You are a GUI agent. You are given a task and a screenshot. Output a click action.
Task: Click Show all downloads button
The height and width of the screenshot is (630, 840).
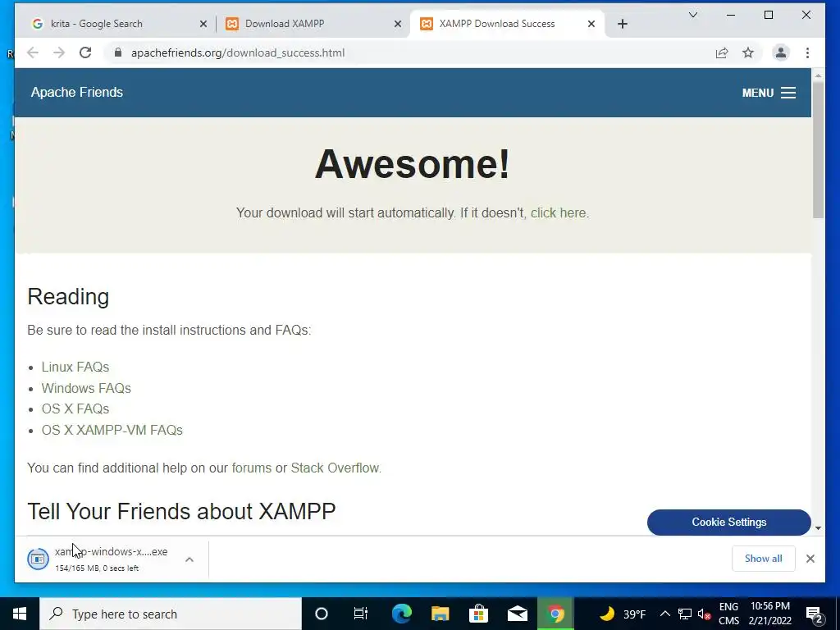pyautogui.click(x=763, y=559)
